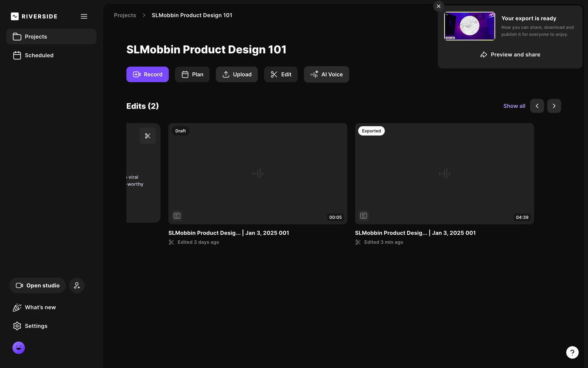This screenshot has height=368, width=588.
Task: Open What's new in the sidebar
Action: click(x=40, y=307)
